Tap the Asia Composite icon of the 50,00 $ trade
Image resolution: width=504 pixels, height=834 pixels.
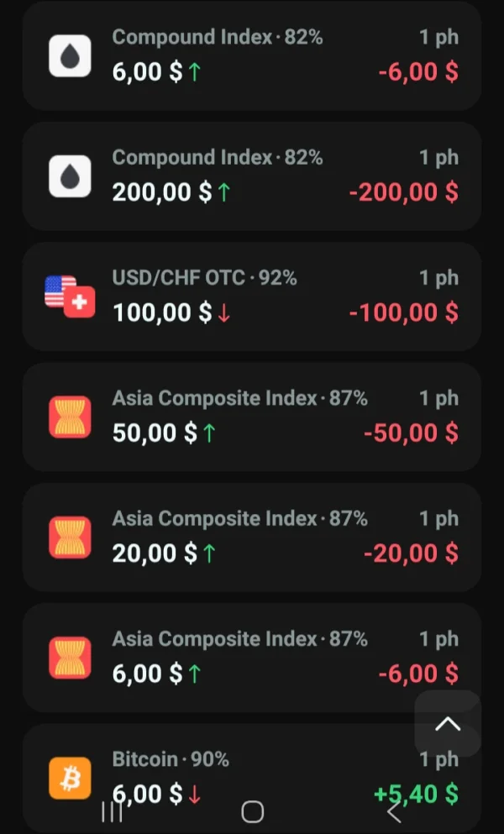[70, 417]
